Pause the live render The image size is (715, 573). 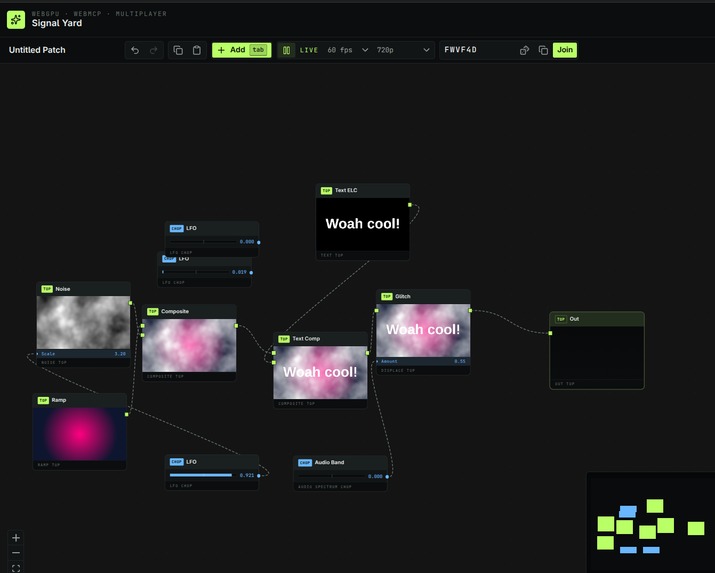286,50
